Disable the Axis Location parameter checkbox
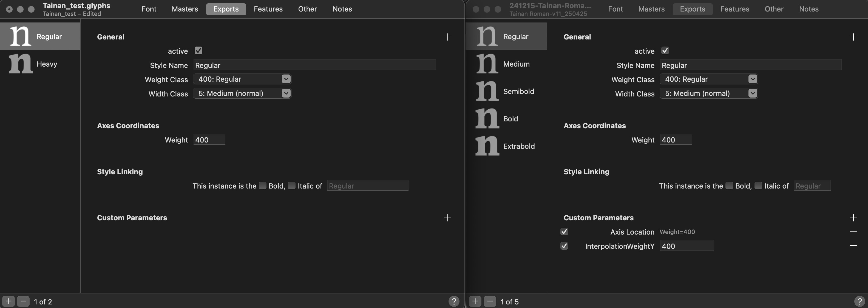868x308 pixels. point(564,232)
